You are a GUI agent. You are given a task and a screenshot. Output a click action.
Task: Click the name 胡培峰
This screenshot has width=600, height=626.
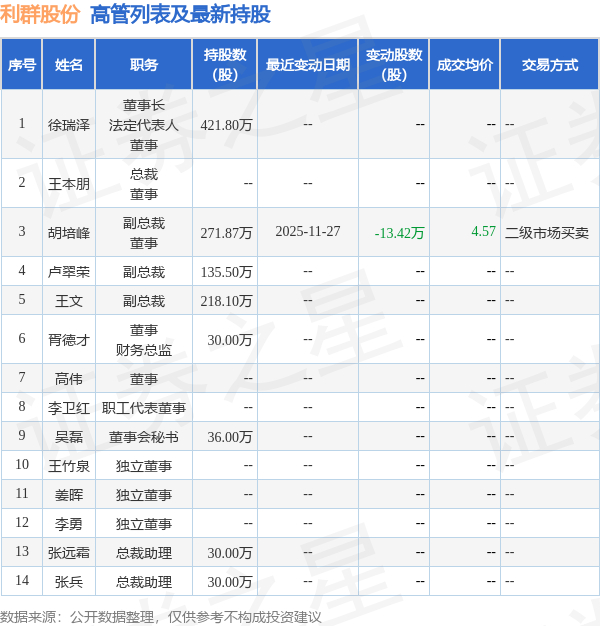[69, 233]
